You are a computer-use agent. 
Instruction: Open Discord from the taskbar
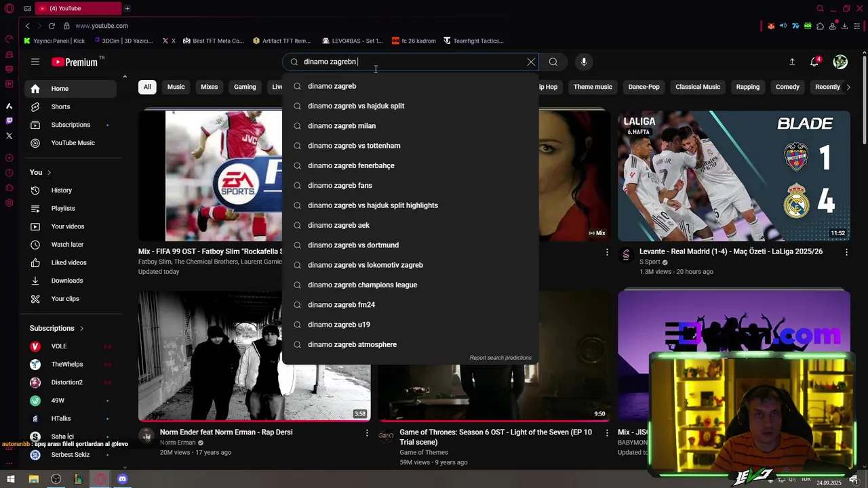[122, 479]
